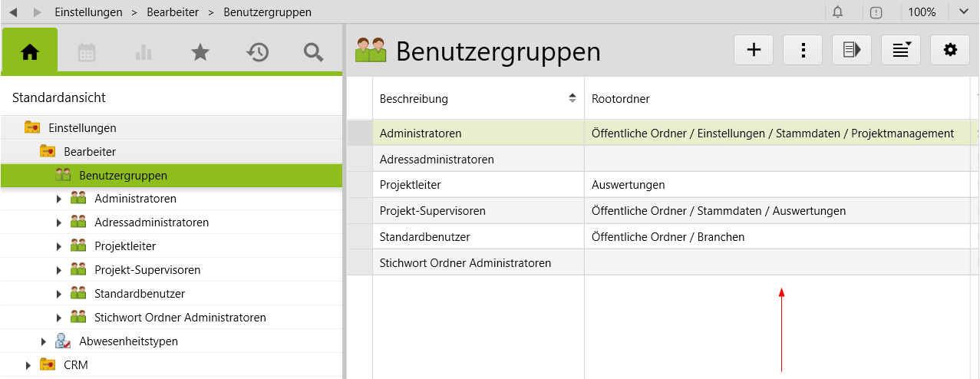Switch to the favorites star tab
This screenshot has height=379, width=980.
[200, 52]
